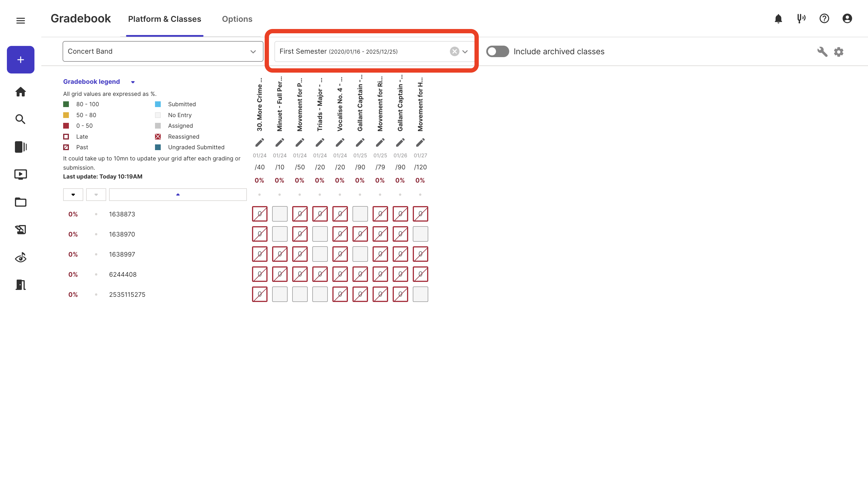
Task: Open search from the sidebar
Action: coord(21,119)
